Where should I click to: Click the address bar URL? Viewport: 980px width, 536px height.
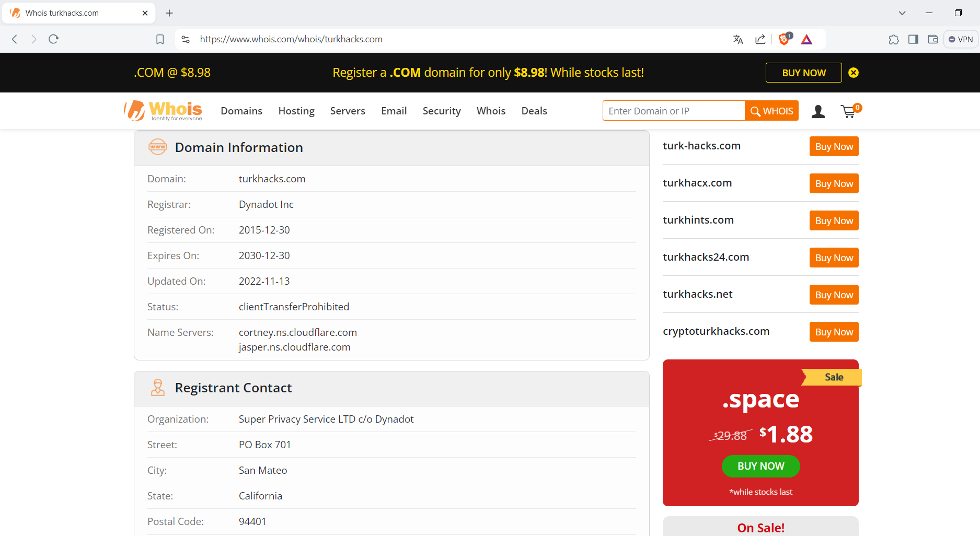click(x=291, y=39)
